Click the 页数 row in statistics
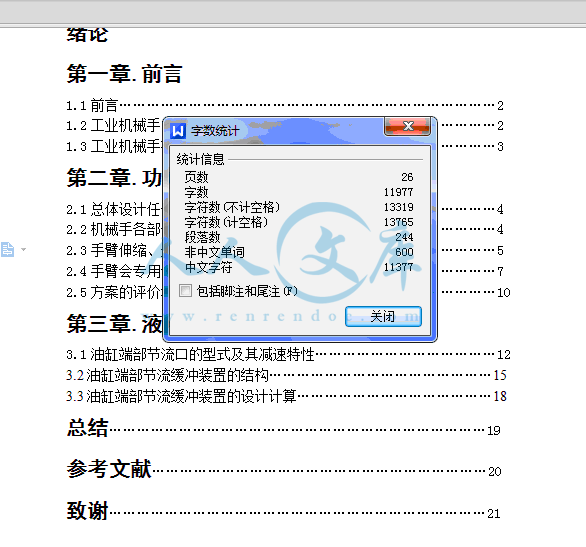Screen dimensions: 586x547 299,177
